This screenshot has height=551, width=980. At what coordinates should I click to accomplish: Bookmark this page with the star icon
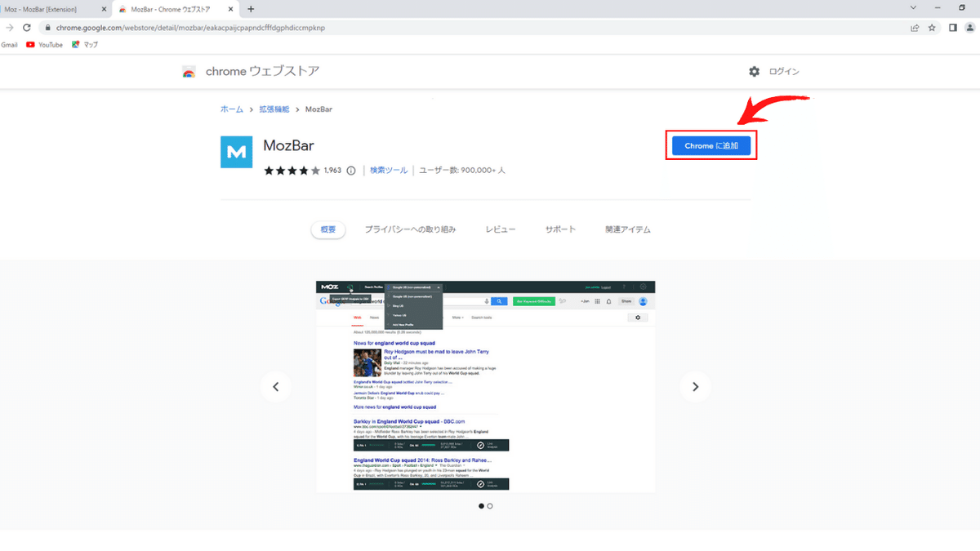(x=932, y=27)
